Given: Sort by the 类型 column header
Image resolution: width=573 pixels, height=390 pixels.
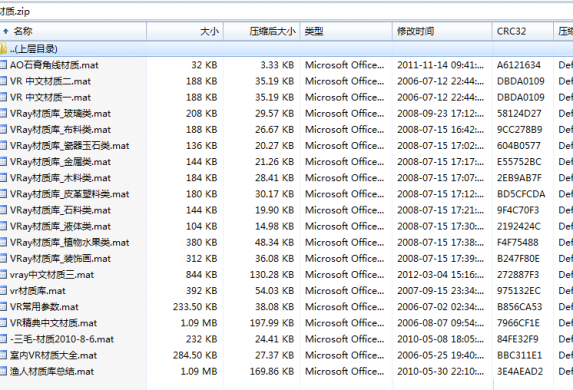Looking at the screenshot, I should click(x=346, y=31).
